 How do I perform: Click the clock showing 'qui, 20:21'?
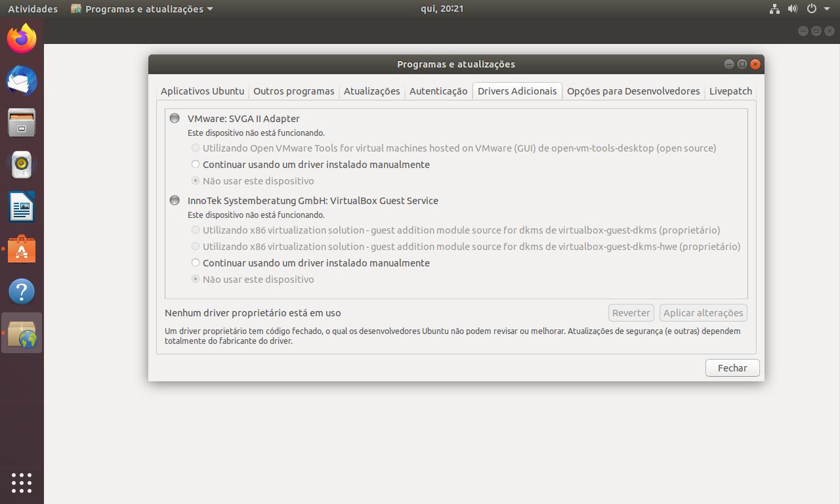coord(443,9)
